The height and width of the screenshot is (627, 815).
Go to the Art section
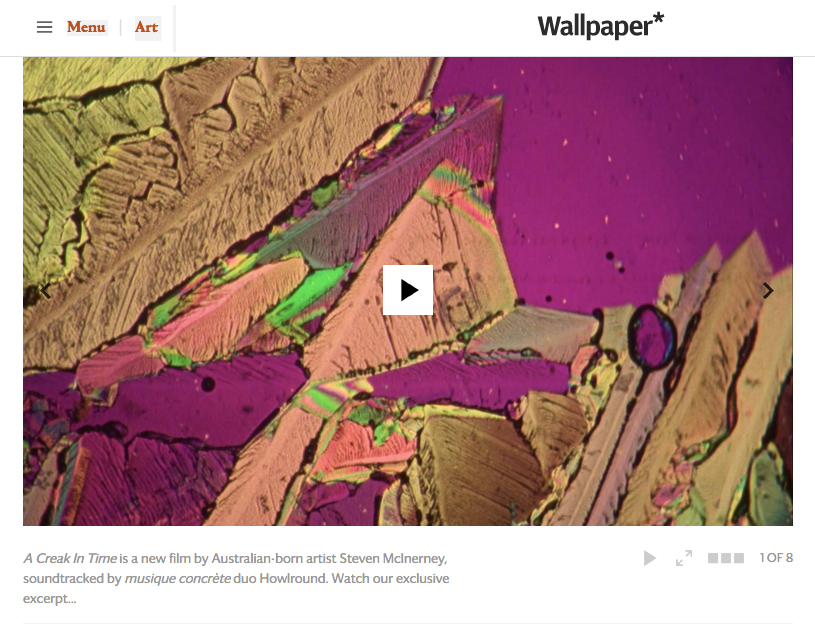tap(147, 27)
